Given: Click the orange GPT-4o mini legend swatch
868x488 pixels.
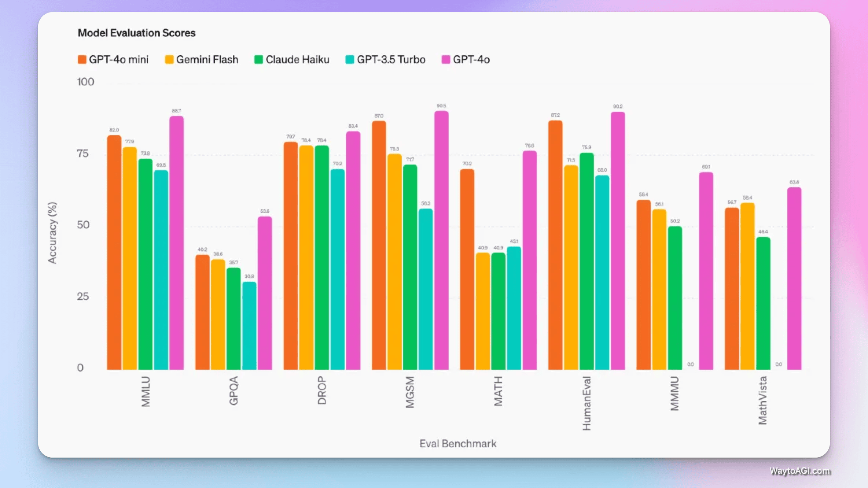Looking at the screenshot, I should tap(82, 60).
